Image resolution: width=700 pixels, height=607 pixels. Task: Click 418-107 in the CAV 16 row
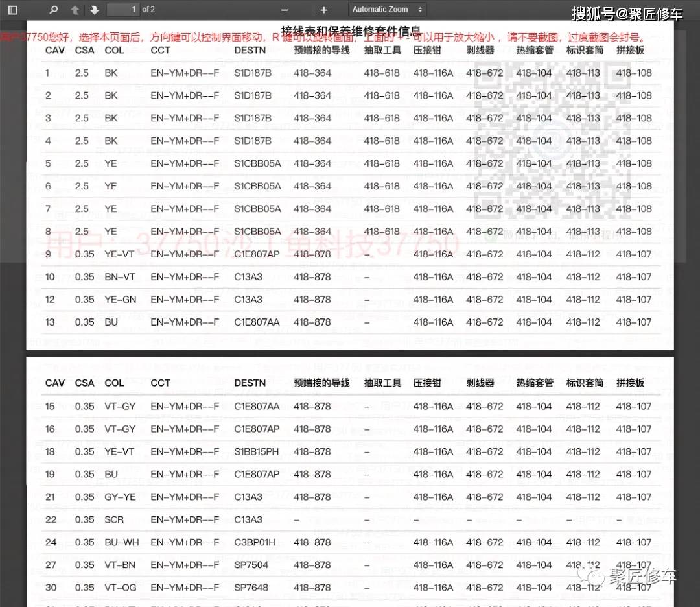pyautogui.click(x=633, y=429)
